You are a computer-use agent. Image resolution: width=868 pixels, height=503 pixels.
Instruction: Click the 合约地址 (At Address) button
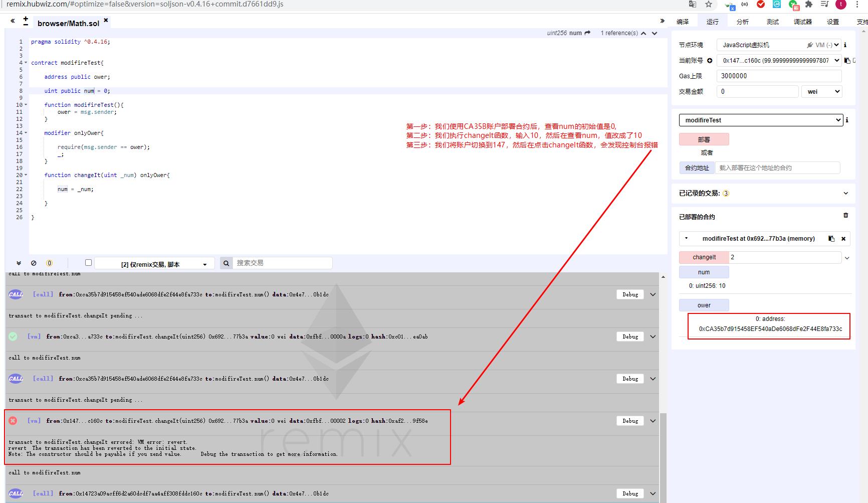697,168
